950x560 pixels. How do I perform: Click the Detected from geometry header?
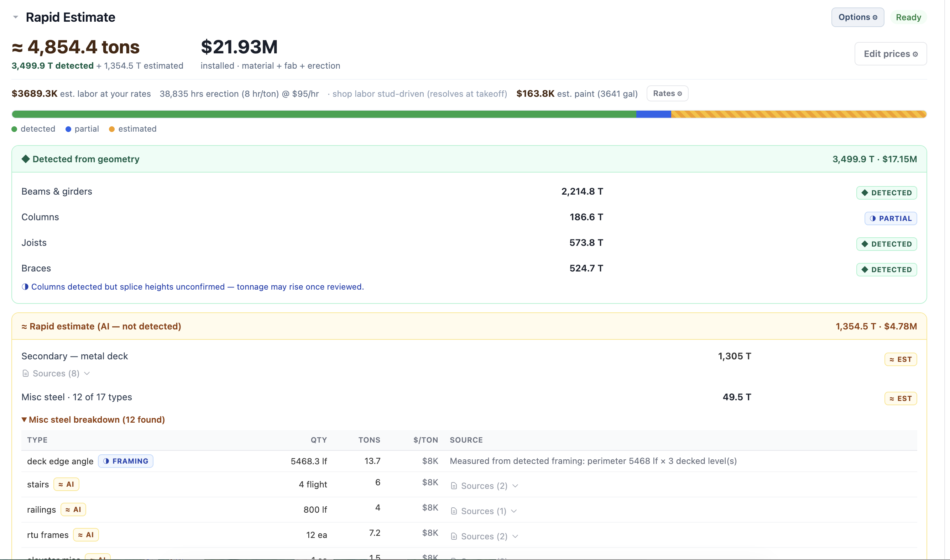(469, 159)
